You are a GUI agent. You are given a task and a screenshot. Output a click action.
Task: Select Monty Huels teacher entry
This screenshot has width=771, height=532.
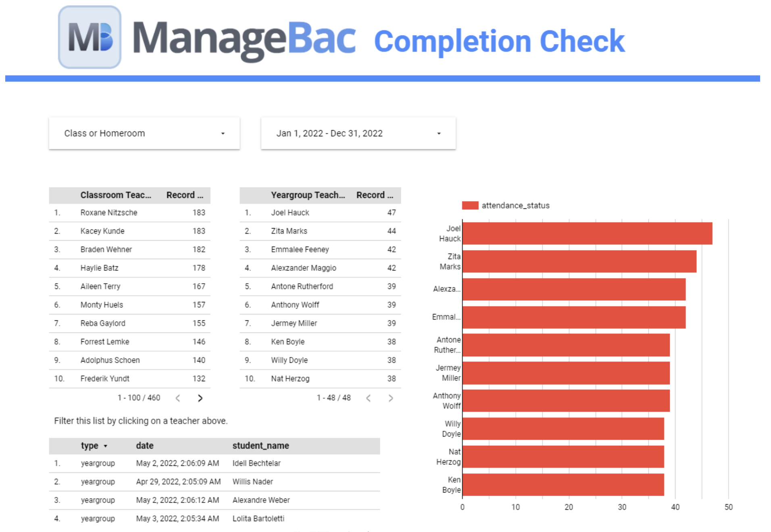[x=129, y=305]
